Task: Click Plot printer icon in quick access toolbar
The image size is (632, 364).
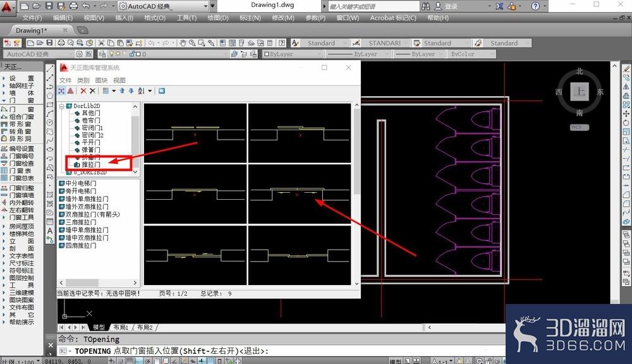Action: (73, 6)
